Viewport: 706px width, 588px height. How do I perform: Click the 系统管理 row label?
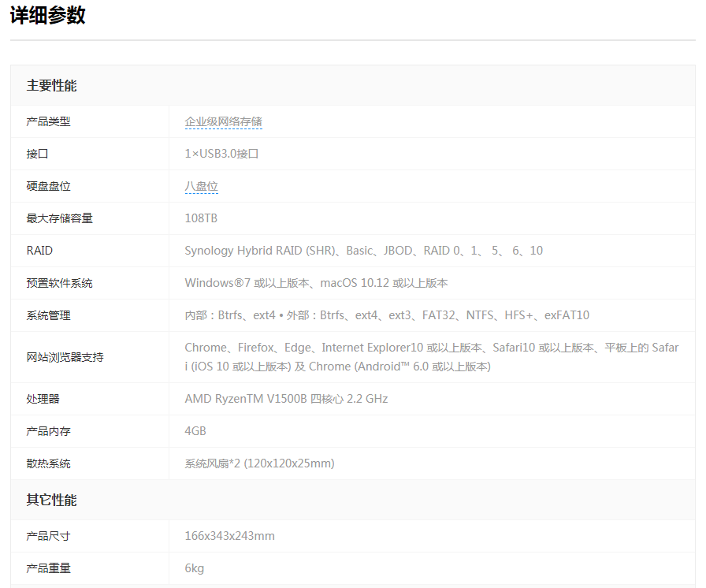[x=48, y=315]
